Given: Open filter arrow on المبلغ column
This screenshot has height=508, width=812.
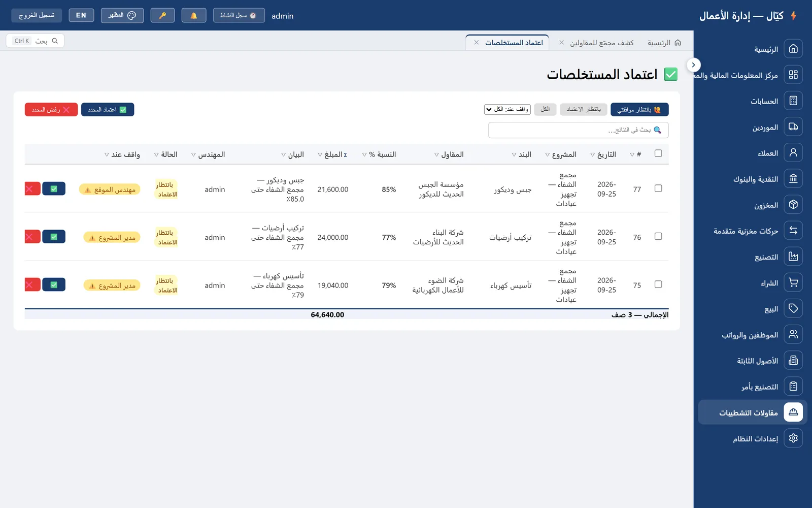Looking at the screenshot, I should pos(320,154).
